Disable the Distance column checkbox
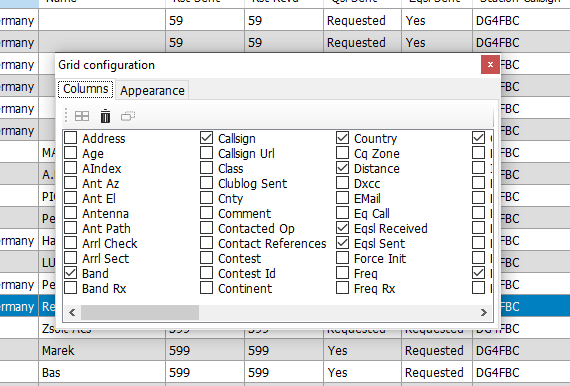This screenshot has height=386, width=570. (x=342, y=168)
